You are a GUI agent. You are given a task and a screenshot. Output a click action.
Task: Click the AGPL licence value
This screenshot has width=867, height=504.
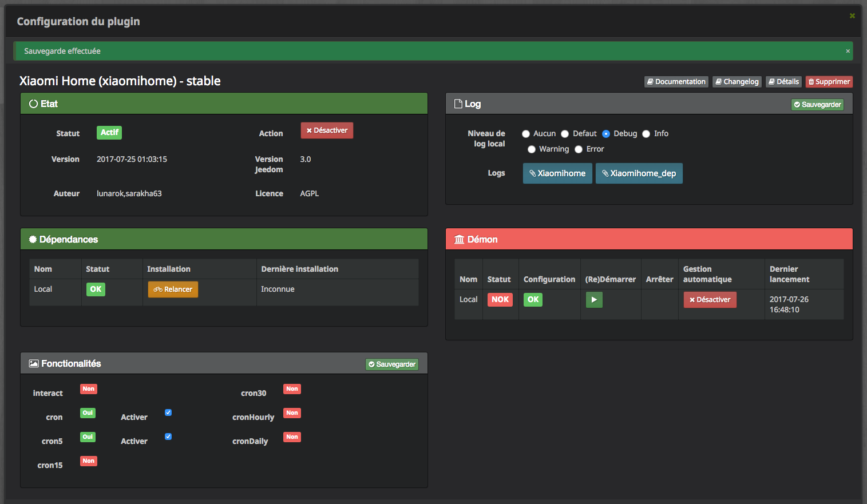pos(310,194)
